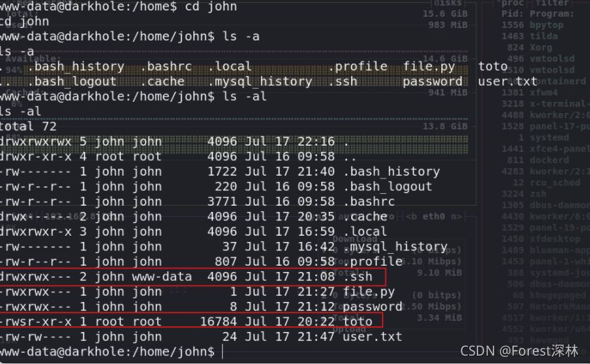590x364 pixels.
Task: Click .mysql_history name in the long listing
Action: pos(395,247)
